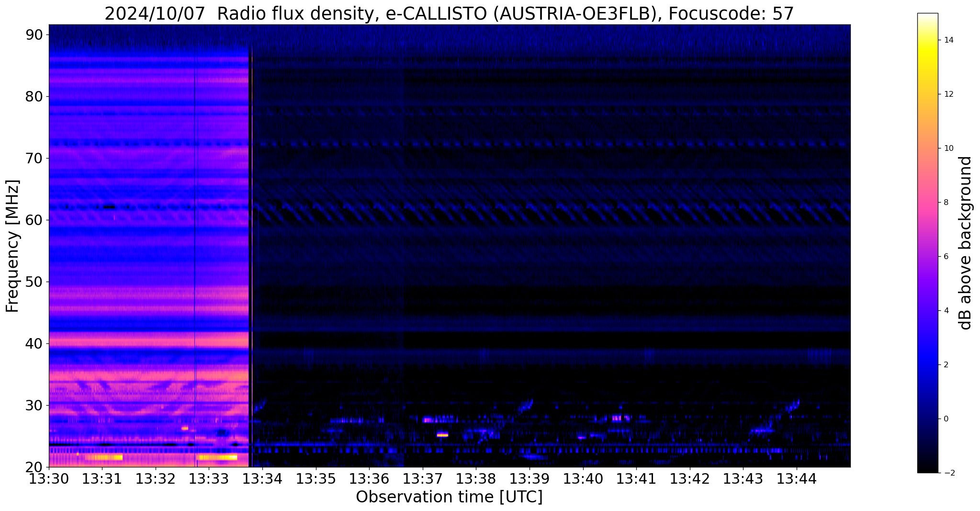
Task: Click the colorbar tick label 8
Action: tap(946, 203)
